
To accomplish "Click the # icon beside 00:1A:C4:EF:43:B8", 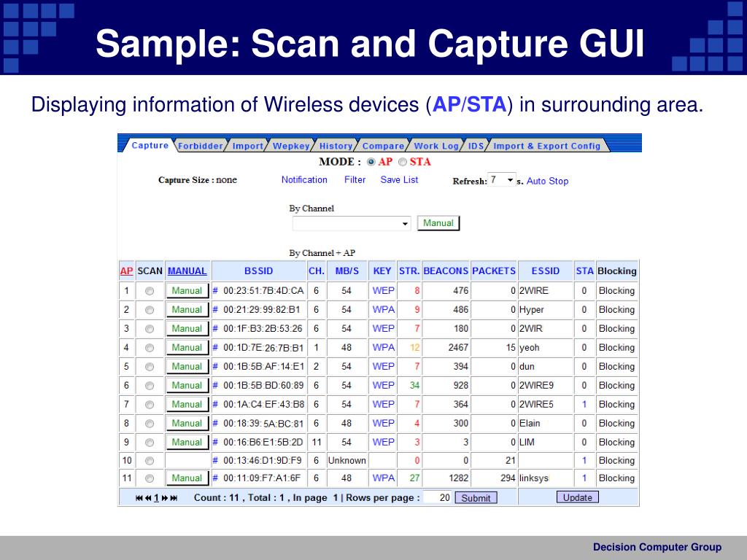I will tap(215, 404).
